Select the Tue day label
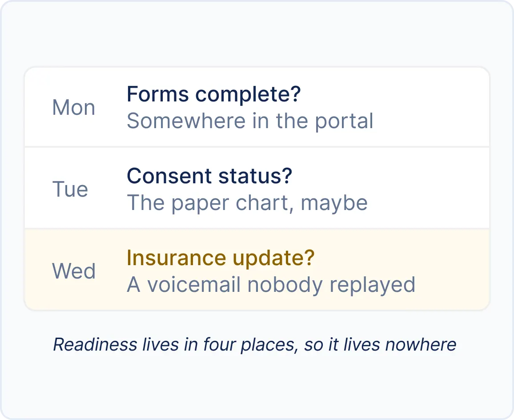The height and width of the screenshot is (420, 514). click(70, 189)
